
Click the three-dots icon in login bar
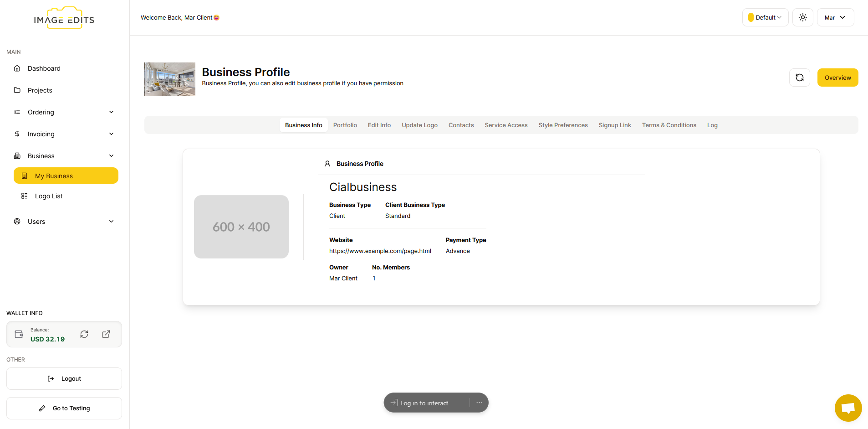(x=479, y=403)
